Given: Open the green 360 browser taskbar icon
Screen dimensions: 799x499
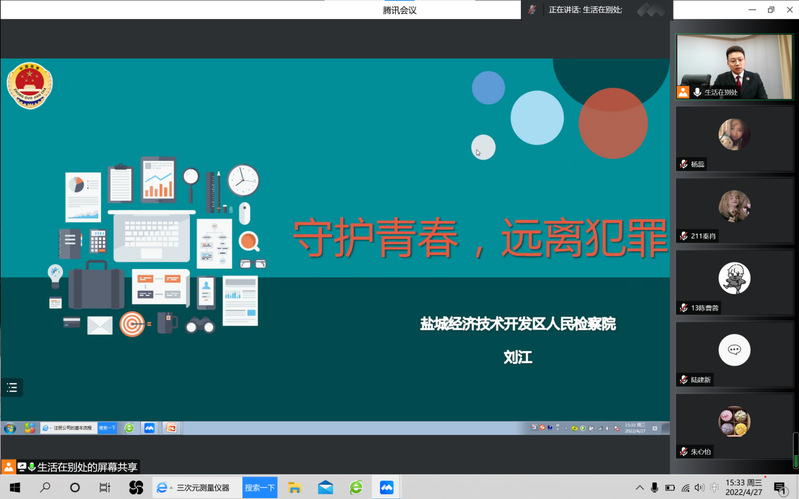Looking at the screenshot, I should (356, 488).
